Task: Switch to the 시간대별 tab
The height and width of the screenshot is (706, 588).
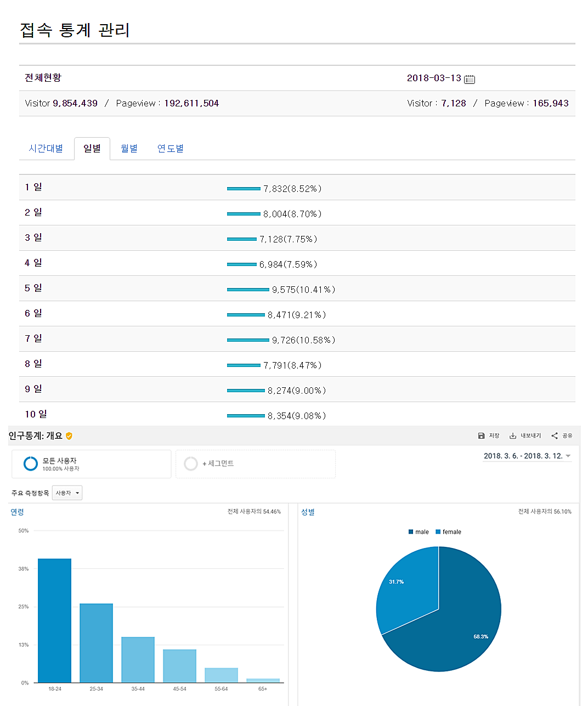Action: click(46, 149)
